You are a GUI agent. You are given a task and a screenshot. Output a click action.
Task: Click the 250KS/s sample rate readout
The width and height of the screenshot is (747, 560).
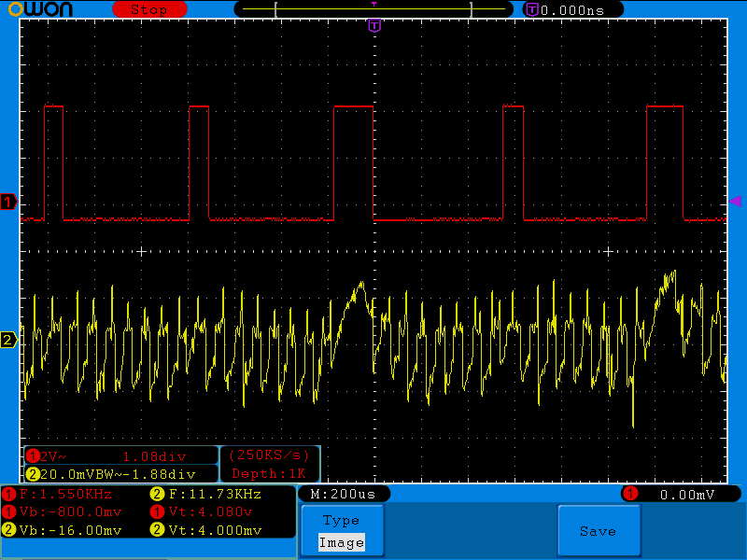click(269, 455)
